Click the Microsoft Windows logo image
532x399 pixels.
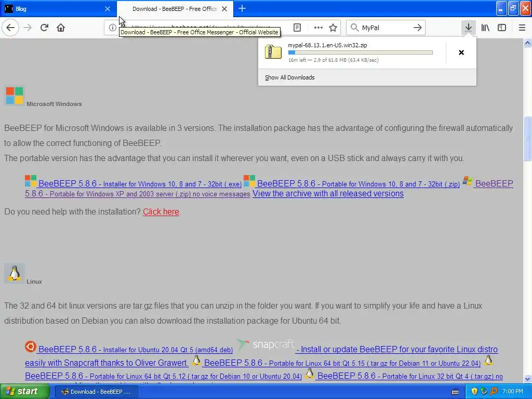(x=15, y=96)
